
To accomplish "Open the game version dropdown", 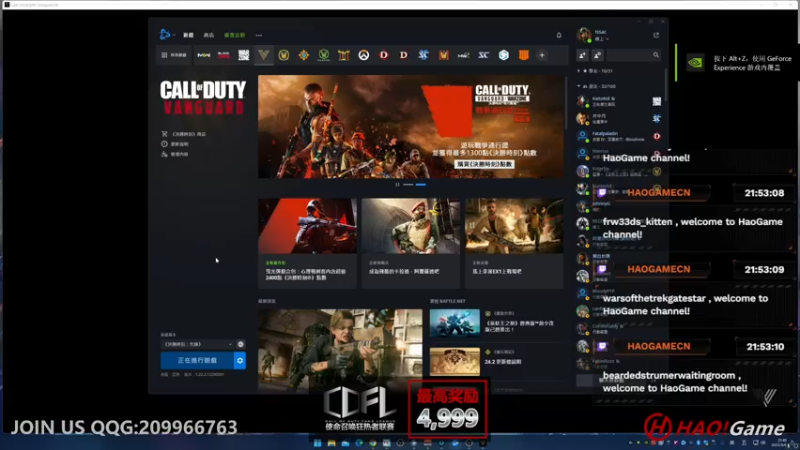I will (x=197, y=344).
